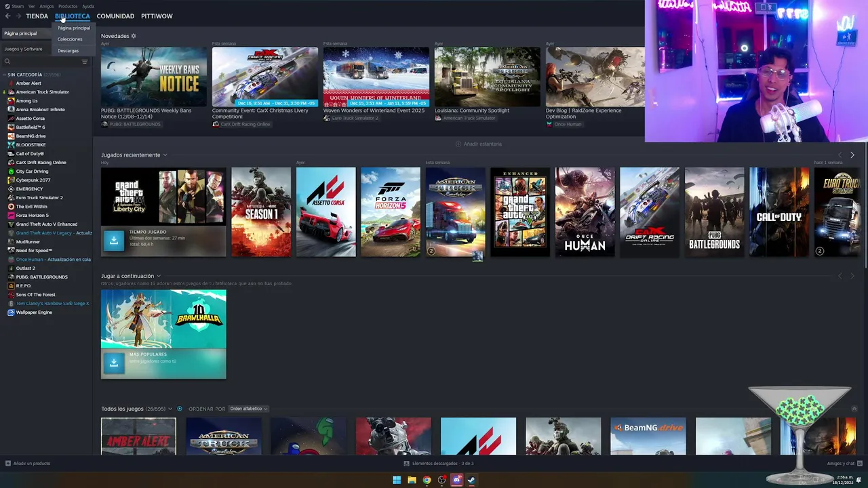Click the Steam taskbar icon
Screen dimensions: 868x488
click(x=471, y=480)
